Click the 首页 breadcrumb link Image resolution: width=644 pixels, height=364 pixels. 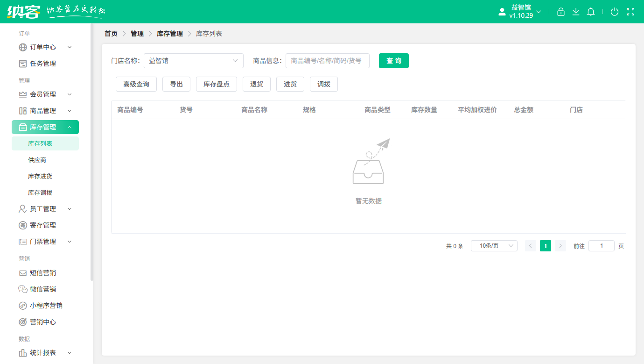pos(111,33)
